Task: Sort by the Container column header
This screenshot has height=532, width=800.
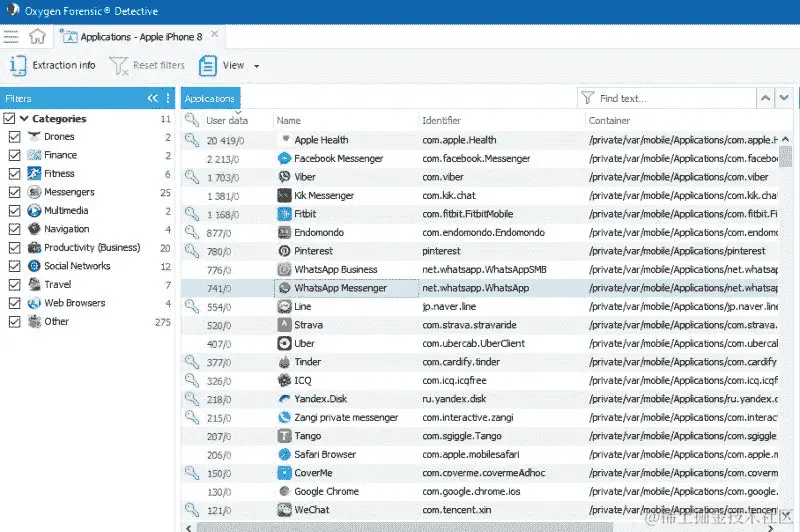Action: (609, 120)
